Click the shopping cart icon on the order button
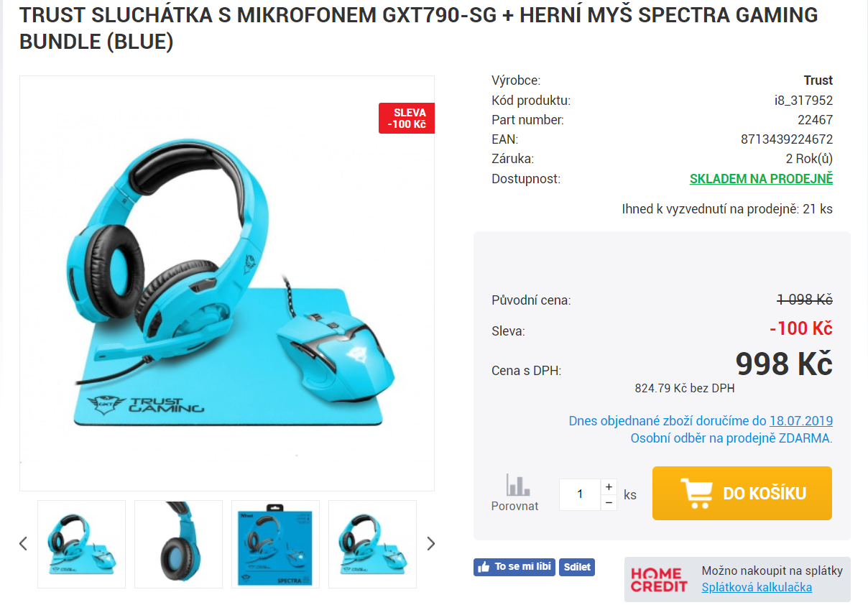The image size is (868, 605). click(696, 493)
